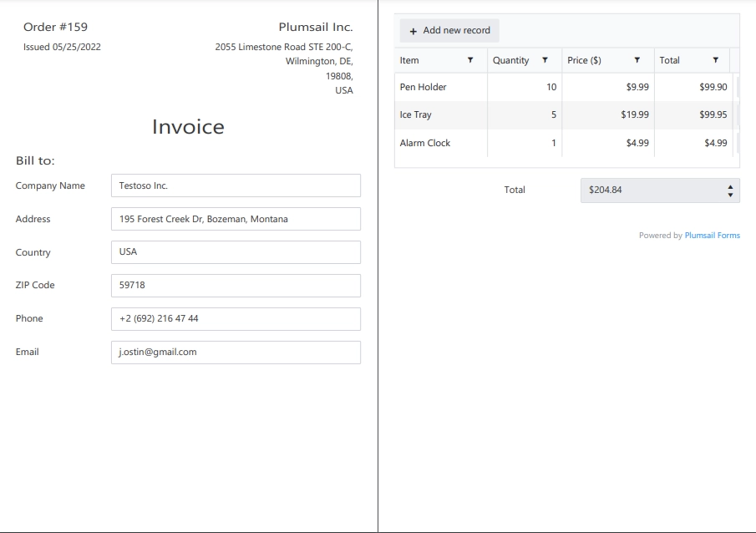Click the quantity 1 cell for Alarm Clock
This screenshot has height=533, width=756.
(x=525, y=143)
